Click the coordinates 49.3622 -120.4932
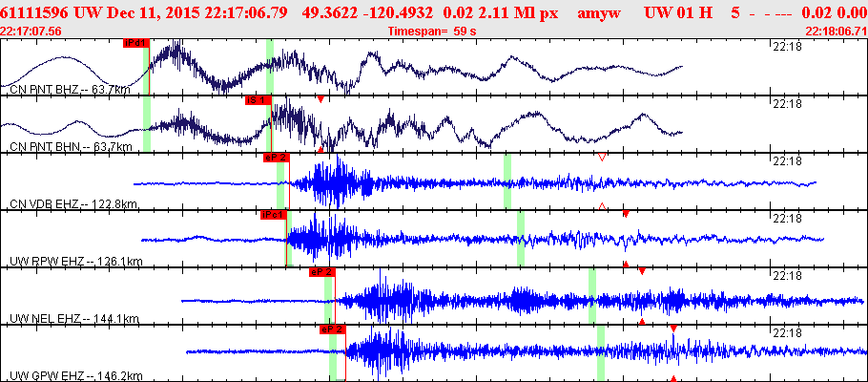This screenshot has width=868, height=382. coord(371,12)
